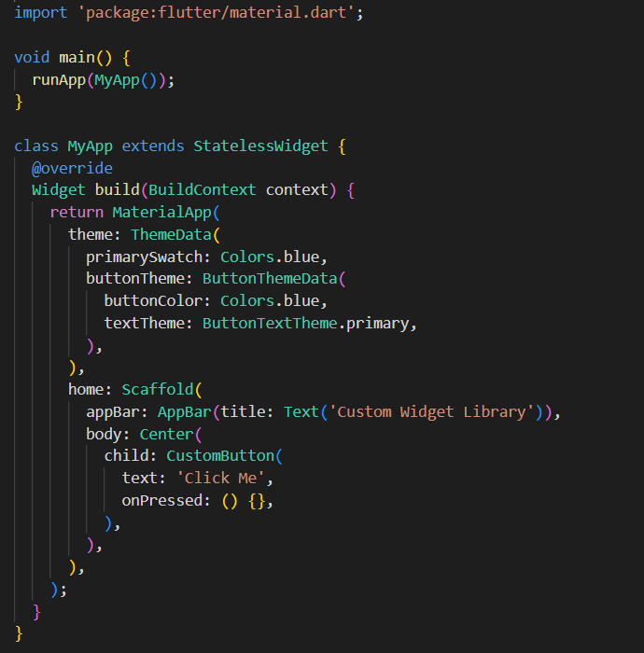Click the empty braces '{}' after onPressed

click(x=257, y=501)
